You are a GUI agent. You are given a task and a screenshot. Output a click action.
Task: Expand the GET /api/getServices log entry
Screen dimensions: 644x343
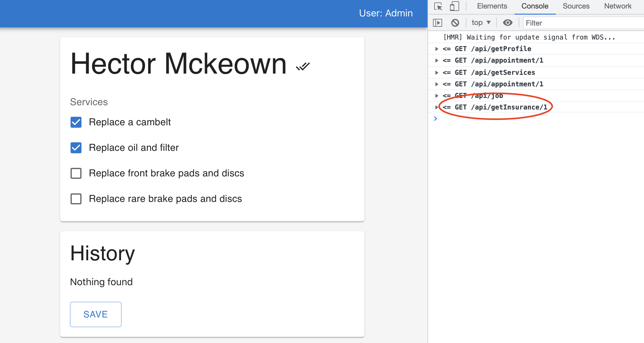click(x=437, y=73)
